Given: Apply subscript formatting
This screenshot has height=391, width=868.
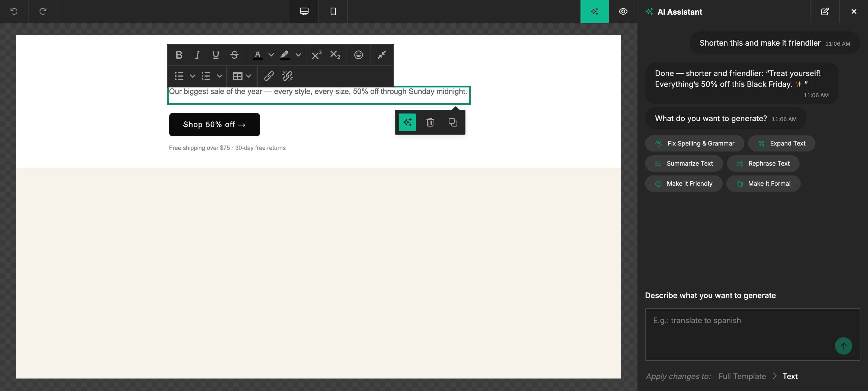Looking at the screenshot, I should pos(335,55).
